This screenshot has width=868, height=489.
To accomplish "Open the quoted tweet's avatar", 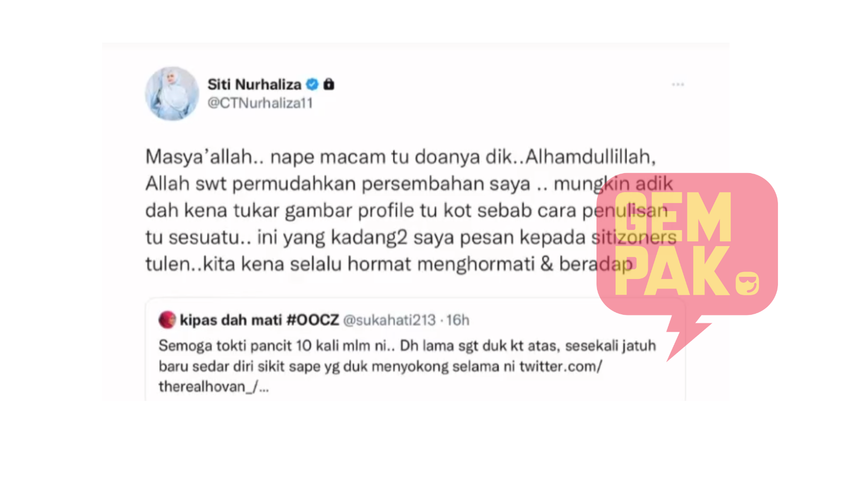I will click(167, 320).
